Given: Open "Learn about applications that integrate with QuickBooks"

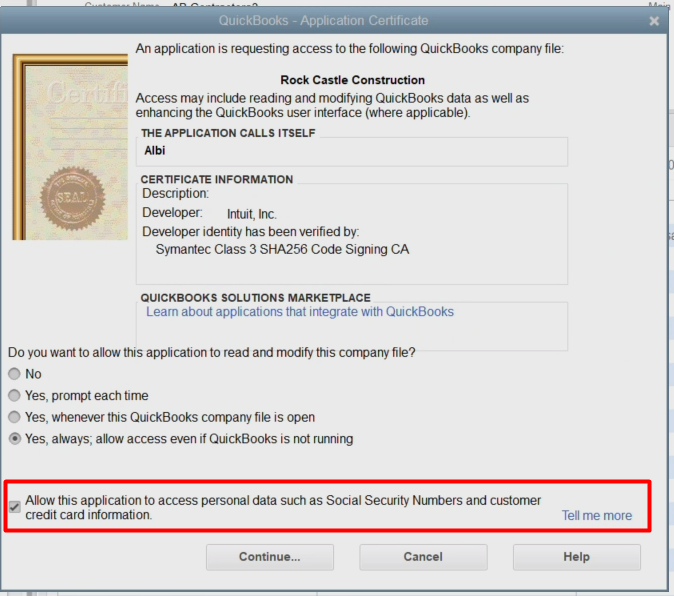Looking at the screenshot, I should pos(300,312).
